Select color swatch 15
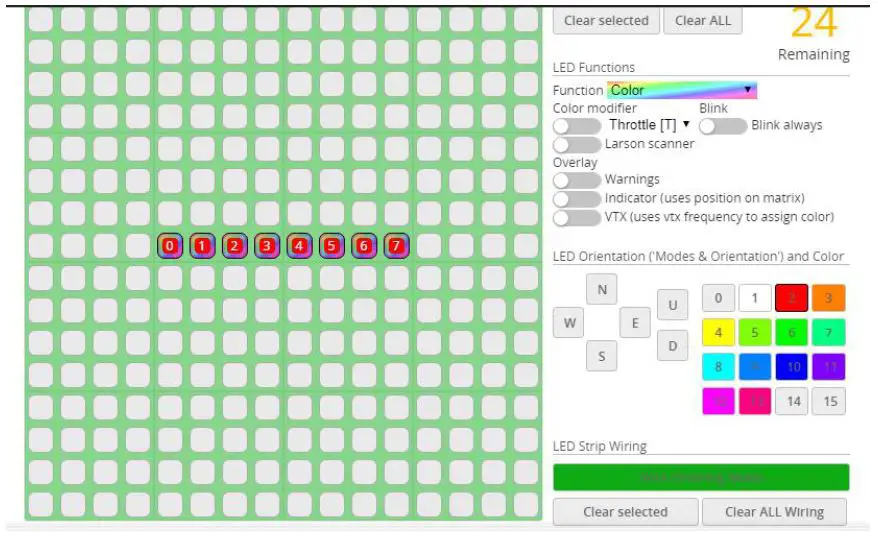The width and height of the screenshot is (878, 537). pos(828,401)
